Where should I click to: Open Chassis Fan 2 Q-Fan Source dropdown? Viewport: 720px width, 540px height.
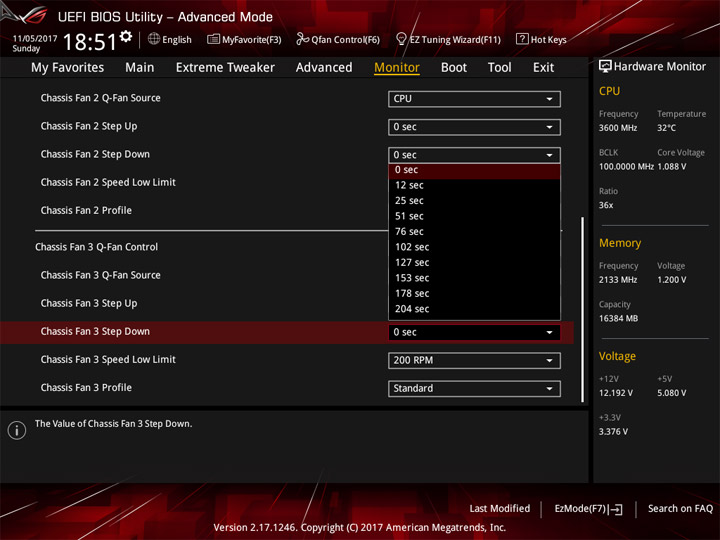[474, 99]
